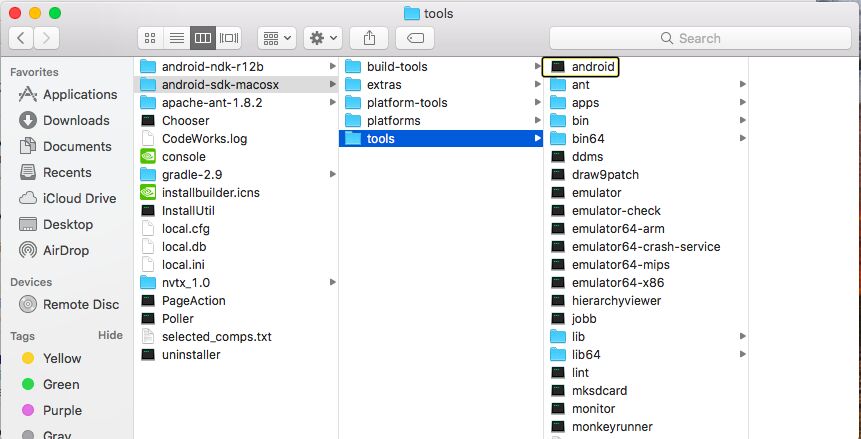
Task: Expand apache-ant-1.8.2 with its arrow
Action: tap(332, 102)
